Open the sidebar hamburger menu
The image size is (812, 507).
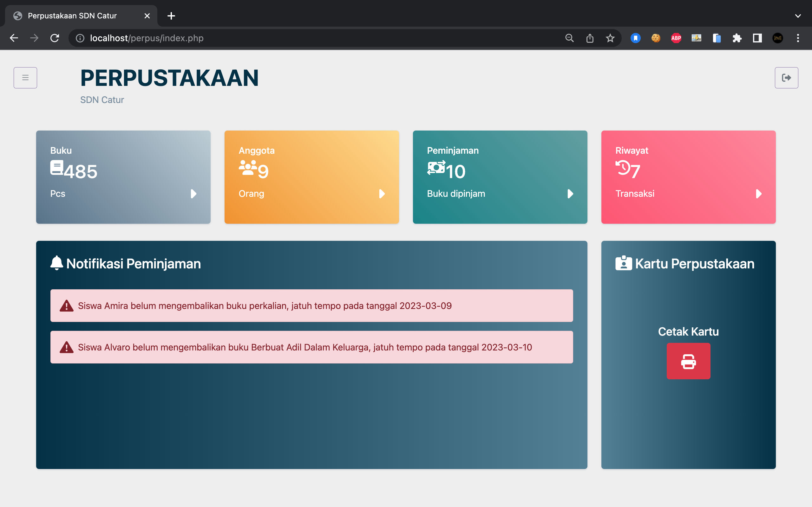pyautogui.click(x=25, y=77)
